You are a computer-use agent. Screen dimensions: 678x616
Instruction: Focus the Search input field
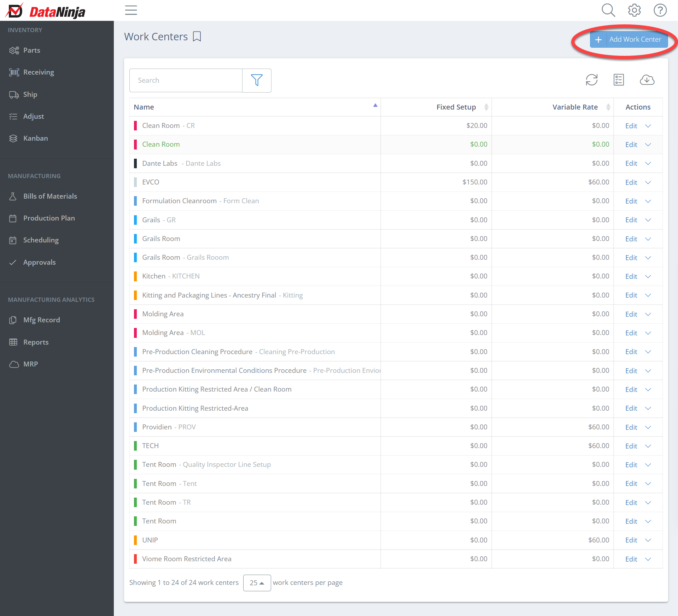[x=186, y=80]
